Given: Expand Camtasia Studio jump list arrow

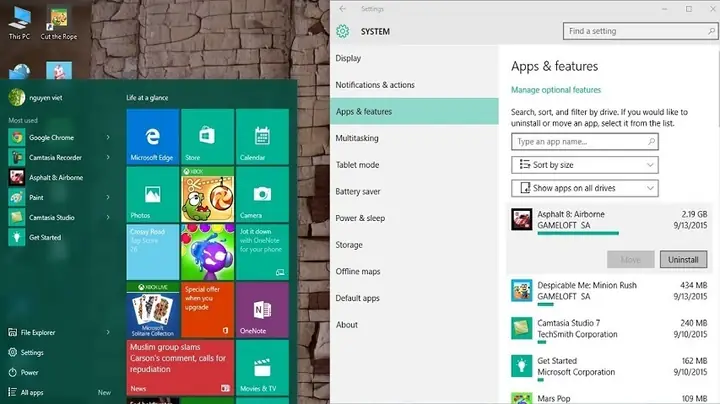Looking at the screenshot, I should pyautogui.click(x=108, y=217).
